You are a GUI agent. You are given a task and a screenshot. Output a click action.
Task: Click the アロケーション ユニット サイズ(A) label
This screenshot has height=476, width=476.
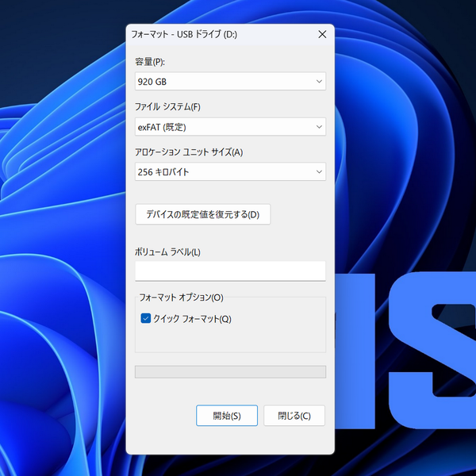pyautogui.click(x=189, y=152)
